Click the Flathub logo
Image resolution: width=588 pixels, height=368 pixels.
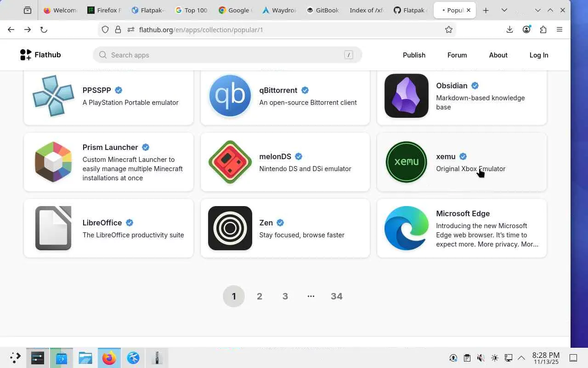[x=40, y=55]
